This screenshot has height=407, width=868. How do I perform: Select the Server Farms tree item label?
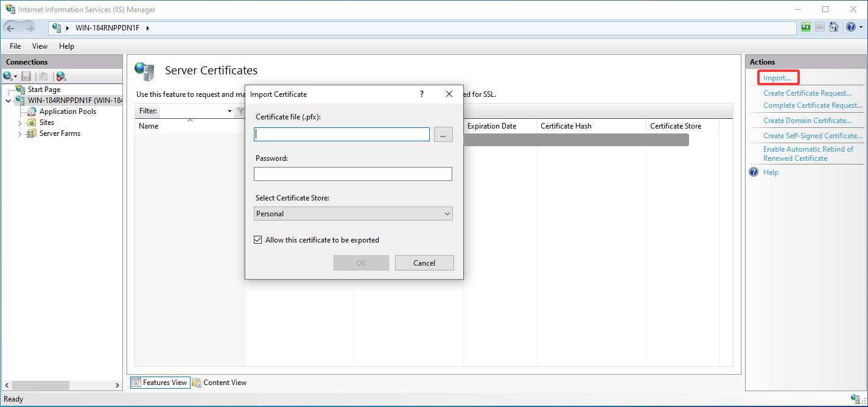pyautogui.click(x=60, y=133)
